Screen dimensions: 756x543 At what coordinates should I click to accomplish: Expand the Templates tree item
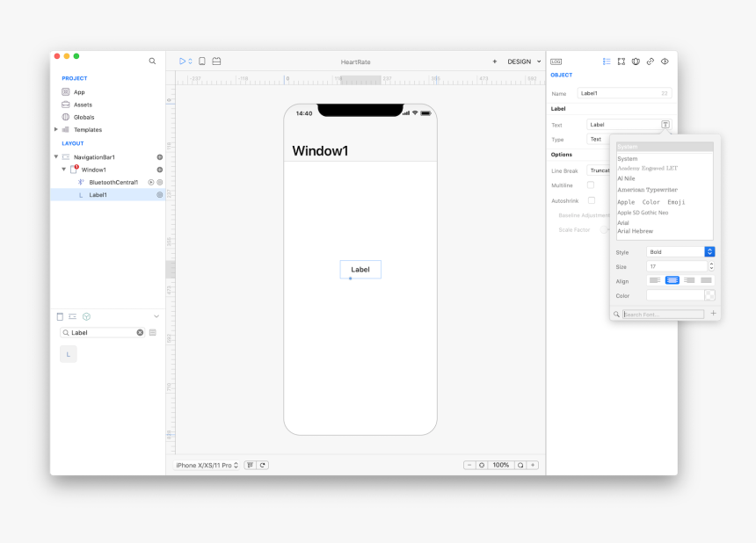[56, 129]
